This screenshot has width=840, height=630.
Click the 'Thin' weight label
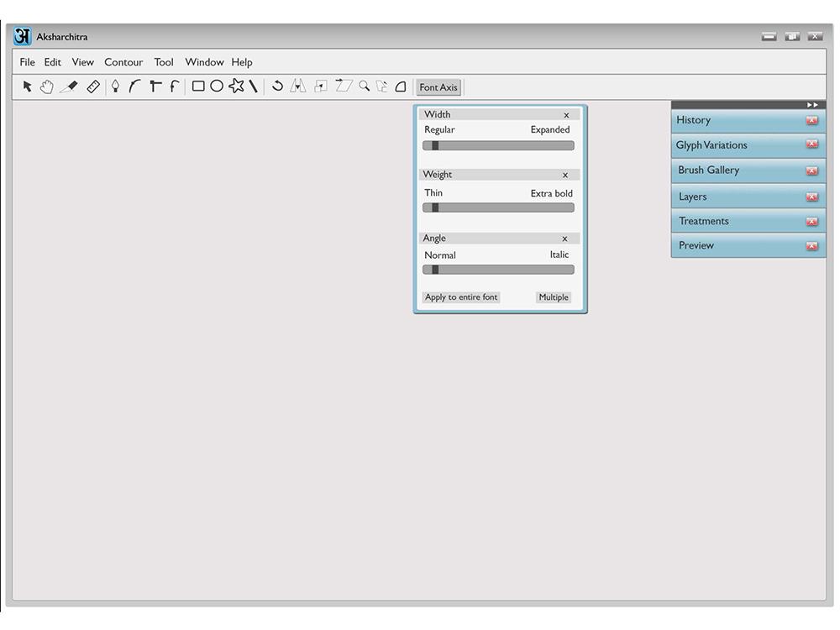coord(433,193)
